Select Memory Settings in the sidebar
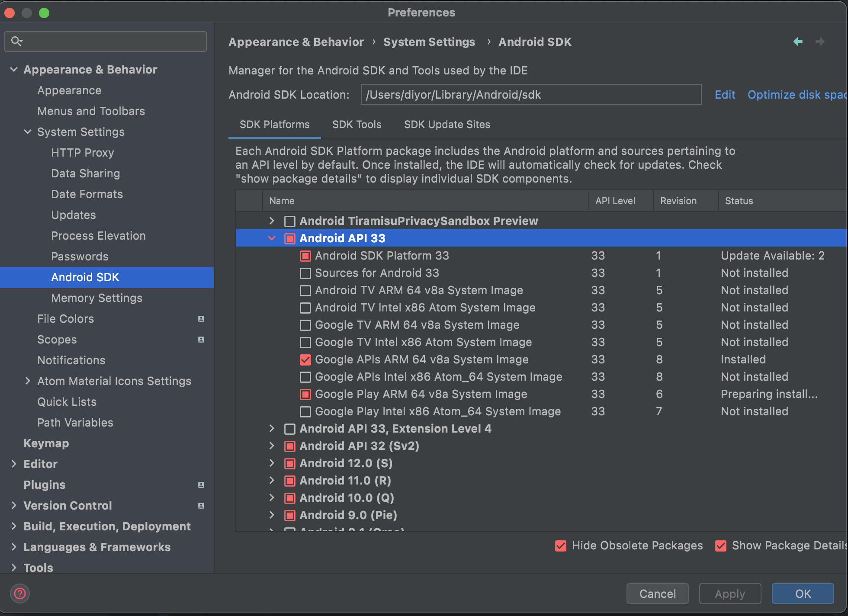 tap(96, 298)
